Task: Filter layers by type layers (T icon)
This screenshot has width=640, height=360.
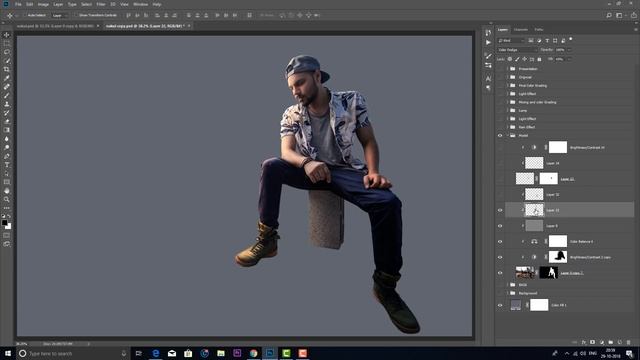Action: pos(547,40)
